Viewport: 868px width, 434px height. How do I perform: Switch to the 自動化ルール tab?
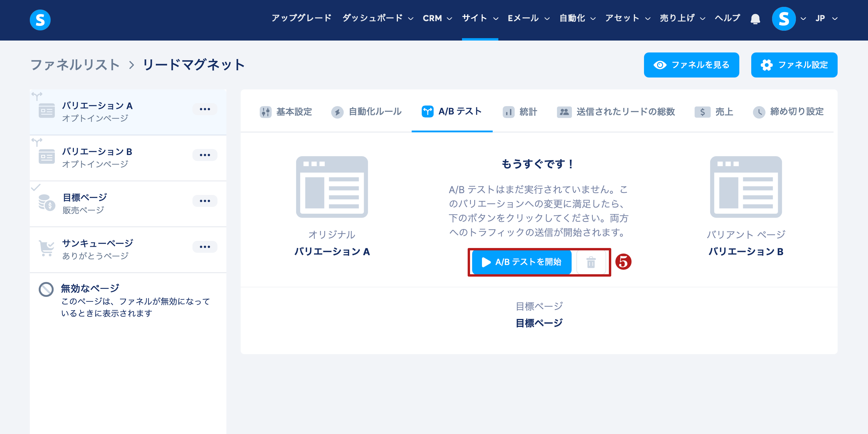pos(367,111)
